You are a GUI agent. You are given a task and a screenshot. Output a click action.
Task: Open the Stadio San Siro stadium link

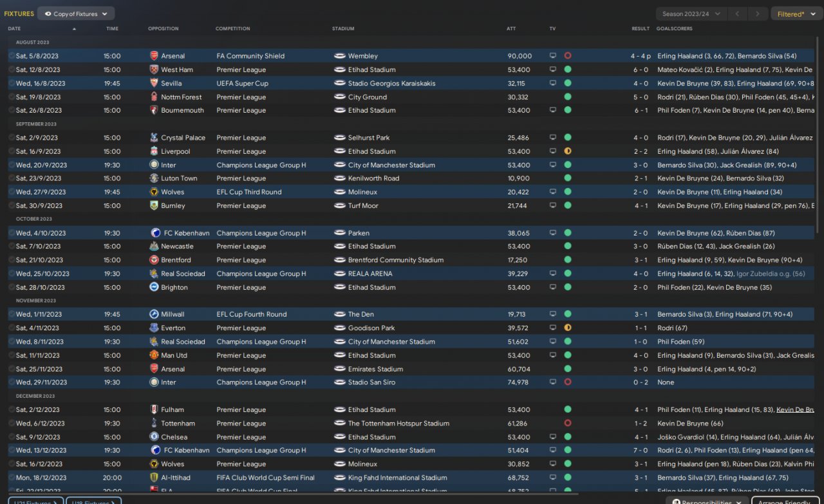(x=372, y=382)
